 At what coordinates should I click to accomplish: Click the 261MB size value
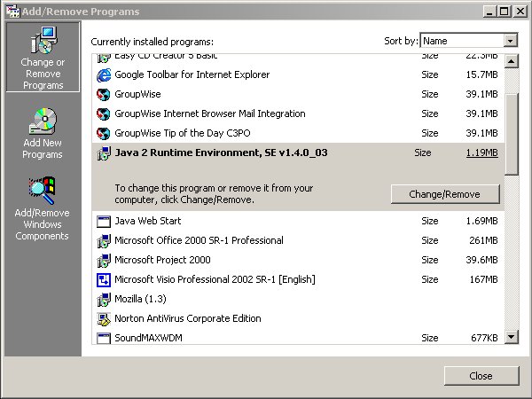483,240
